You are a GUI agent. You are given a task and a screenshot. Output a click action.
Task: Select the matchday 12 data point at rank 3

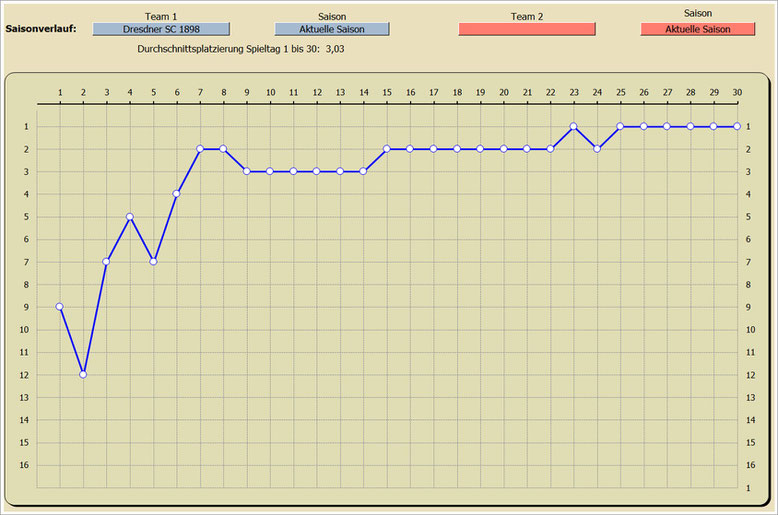pos(317,171)
